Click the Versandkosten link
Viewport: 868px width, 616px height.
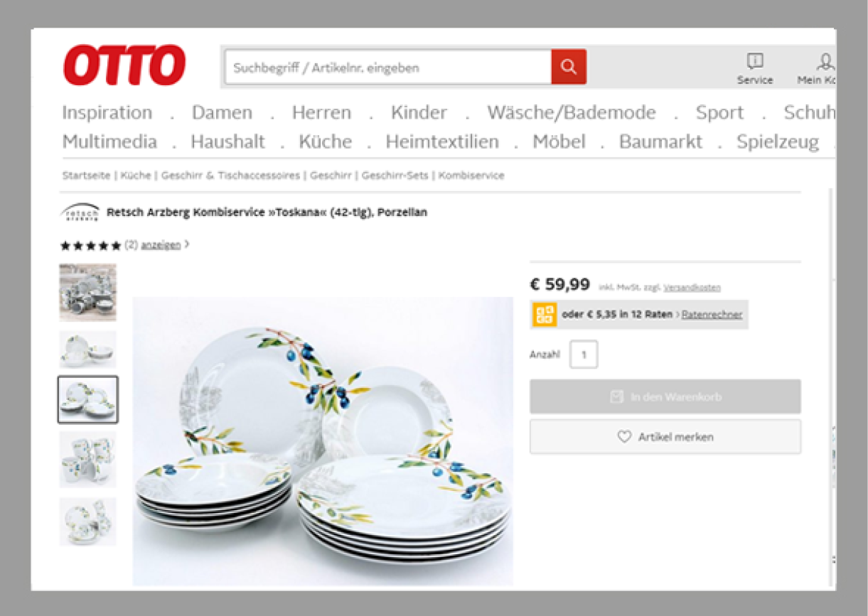[692, 288]
